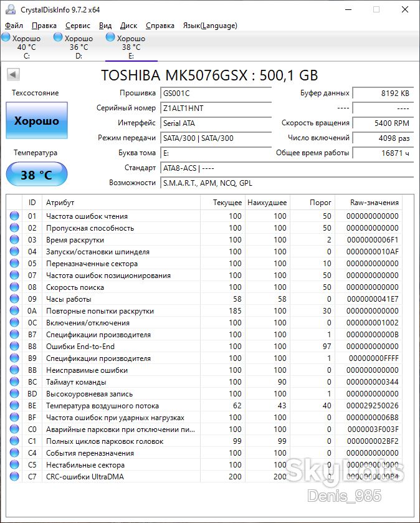
Task: Click the drive letter field E:
Action: tap(216, 153)
